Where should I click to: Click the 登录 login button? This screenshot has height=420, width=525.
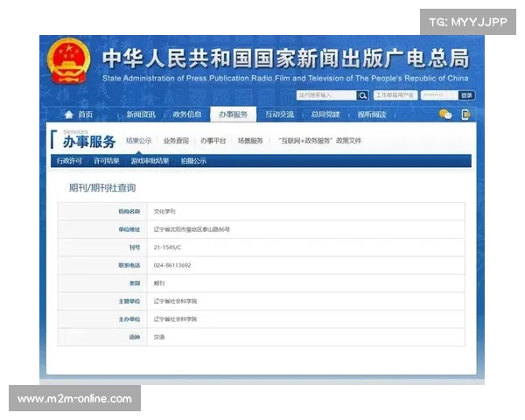(466, 95)
